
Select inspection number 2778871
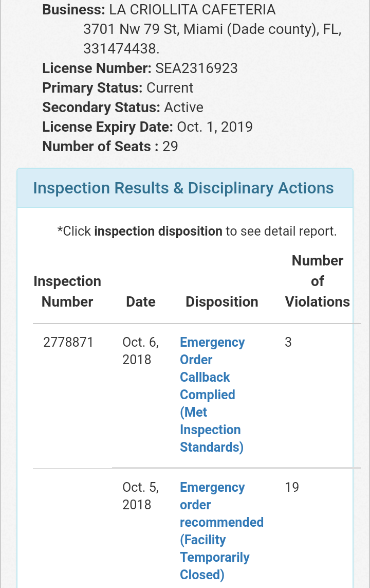(68, 342)
